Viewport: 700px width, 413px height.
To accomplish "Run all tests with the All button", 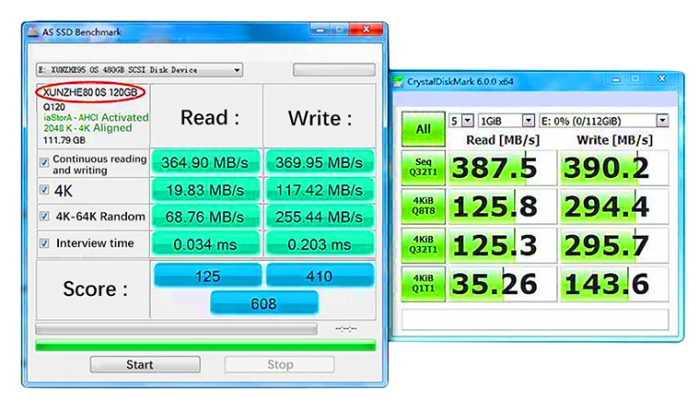I will pyautogui.click(x=423, y=129).
